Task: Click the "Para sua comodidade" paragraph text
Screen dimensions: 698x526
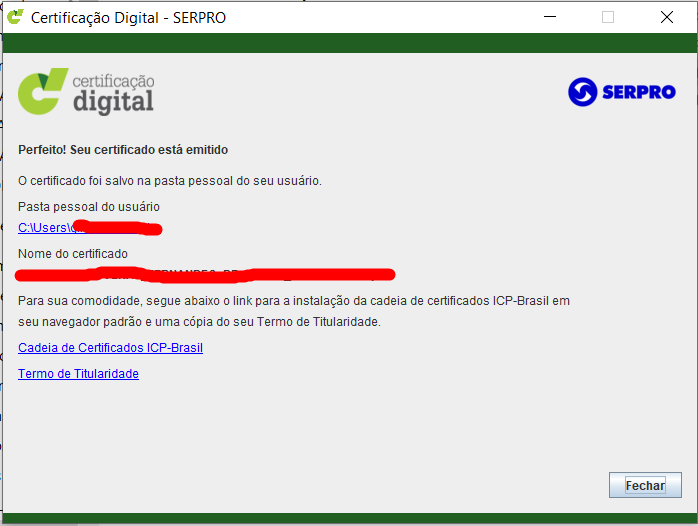Action: (293, 301)
